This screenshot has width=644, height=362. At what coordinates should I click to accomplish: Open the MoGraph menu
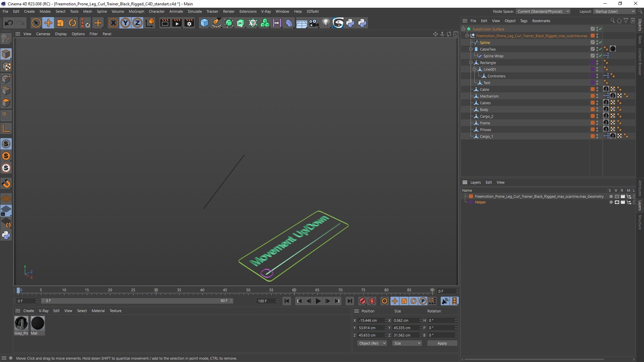pos(136,11)
